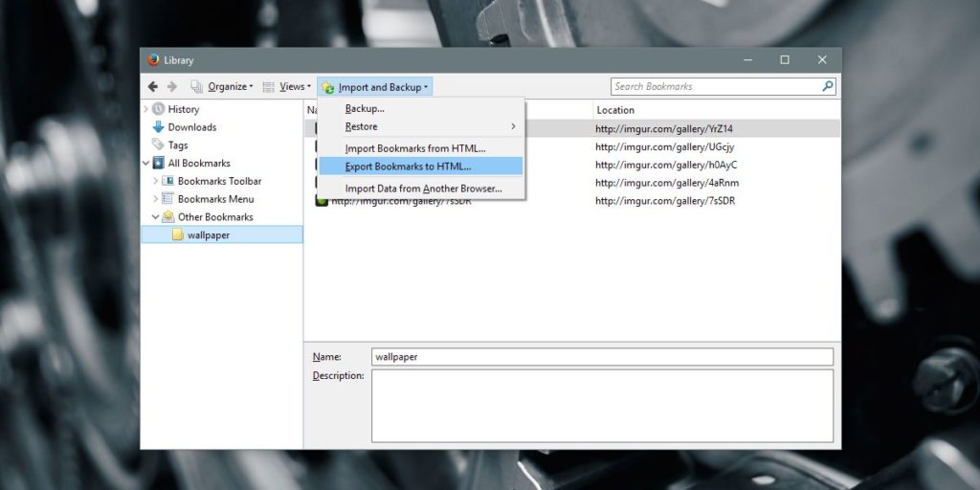Click the Downloads arrow icon
The width and height of the screenshot is (980, 490).
click(158, 127)
